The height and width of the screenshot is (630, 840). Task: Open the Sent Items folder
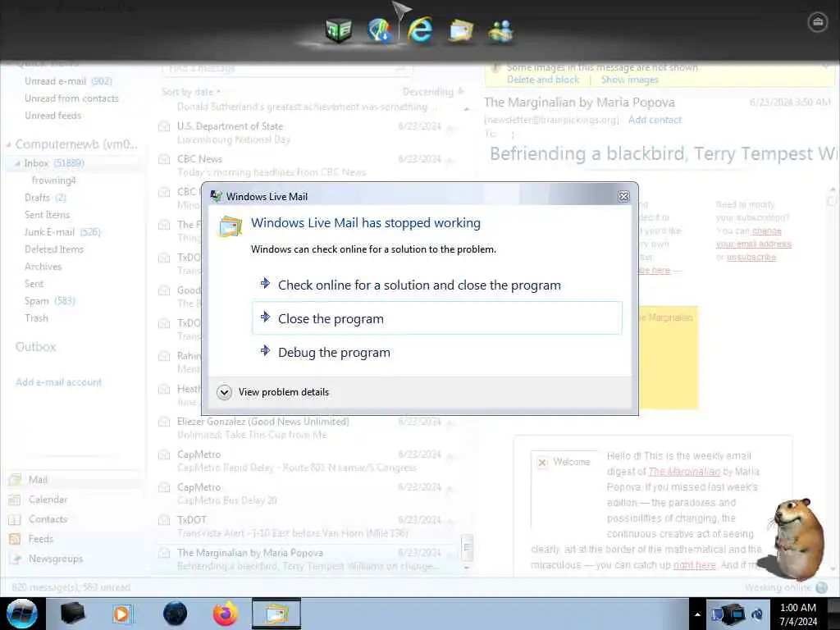47,215
